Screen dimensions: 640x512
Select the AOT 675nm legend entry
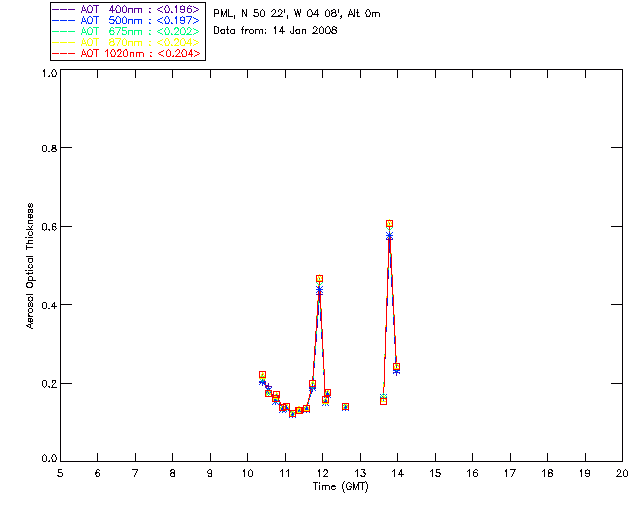click(127, 31)
